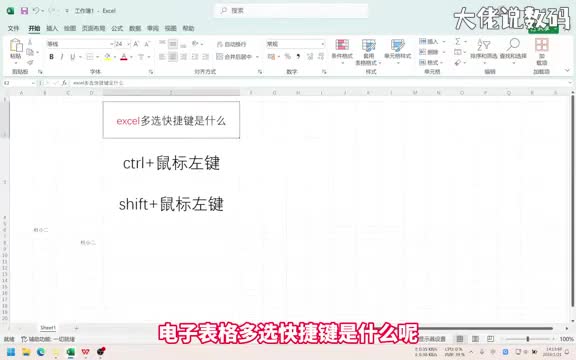Increase font size with larger A
576x360 pixels.
(x=136, y=44)
